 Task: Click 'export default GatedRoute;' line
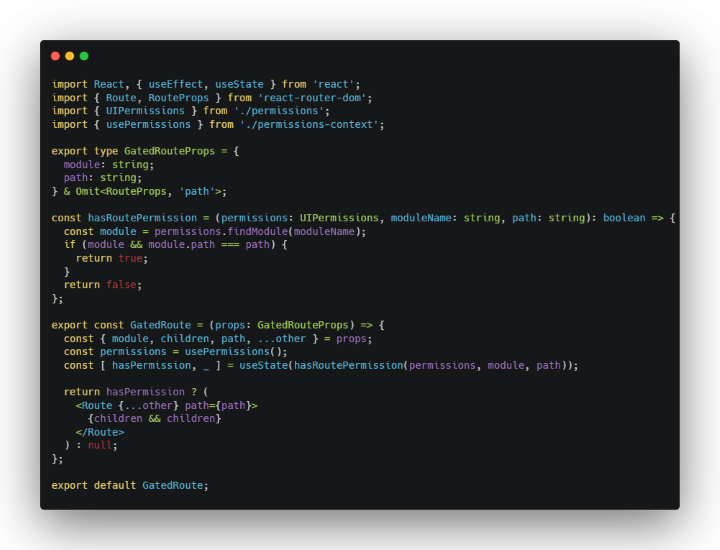pyautogui.click(x=130, y=486)
